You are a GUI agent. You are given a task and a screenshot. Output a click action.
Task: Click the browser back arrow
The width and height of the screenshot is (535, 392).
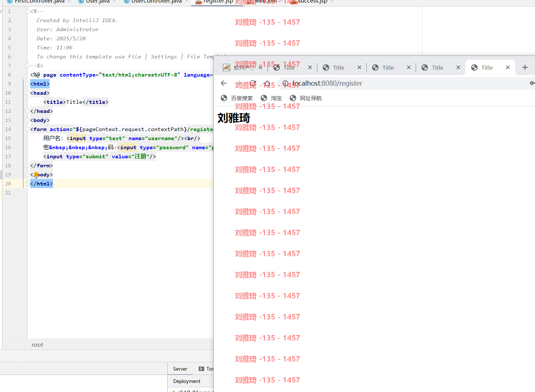pos(224,83)
